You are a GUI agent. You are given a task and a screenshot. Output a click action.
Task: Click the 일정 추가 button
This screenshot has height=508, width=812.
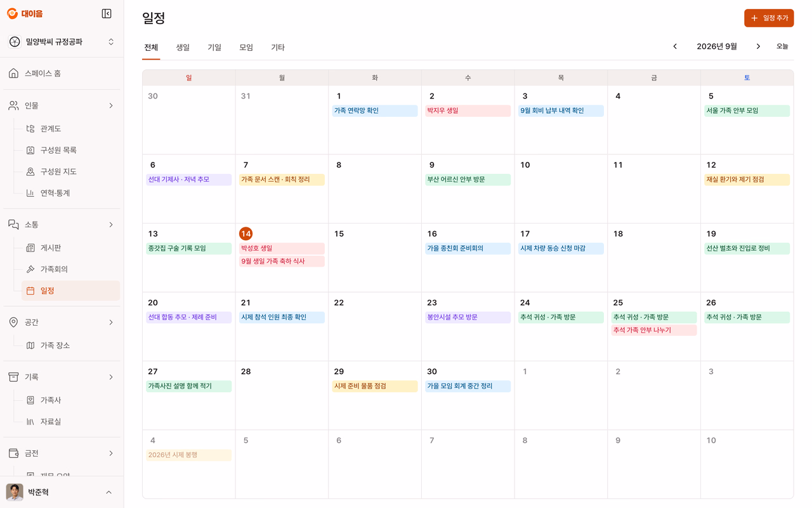[769, 18]
